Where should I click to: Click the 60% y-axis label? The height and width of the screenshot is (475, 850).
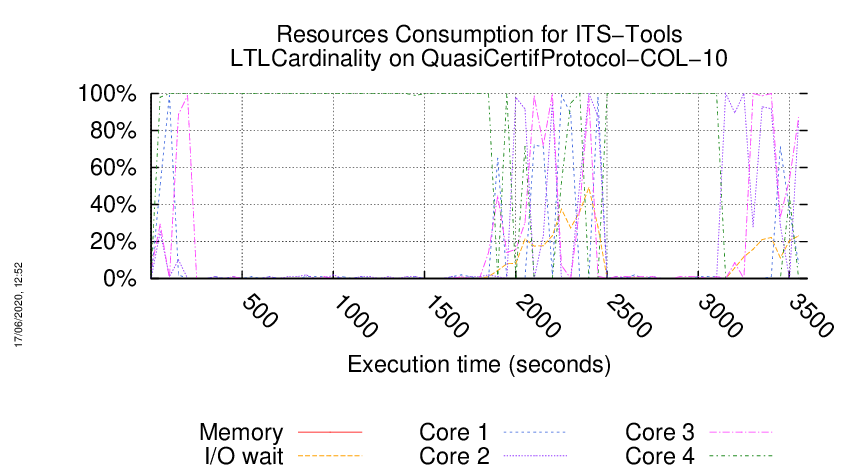(113, 168)
